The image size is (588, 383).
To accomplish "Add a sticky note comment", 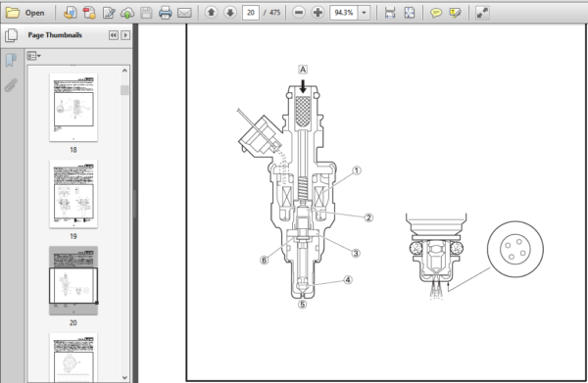I will [x=436, y=13].
